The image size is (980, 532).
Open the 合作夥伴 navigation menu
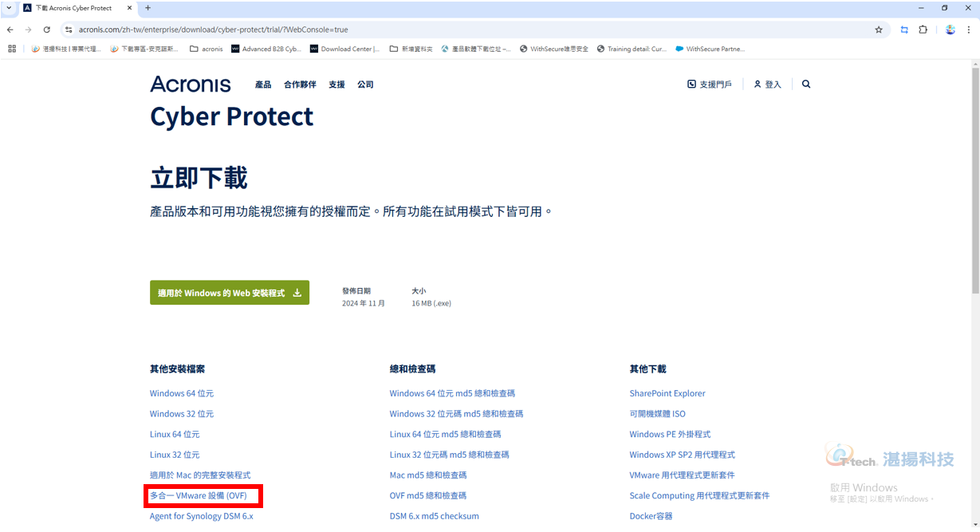pyautogui.click(x=300, y=85)
